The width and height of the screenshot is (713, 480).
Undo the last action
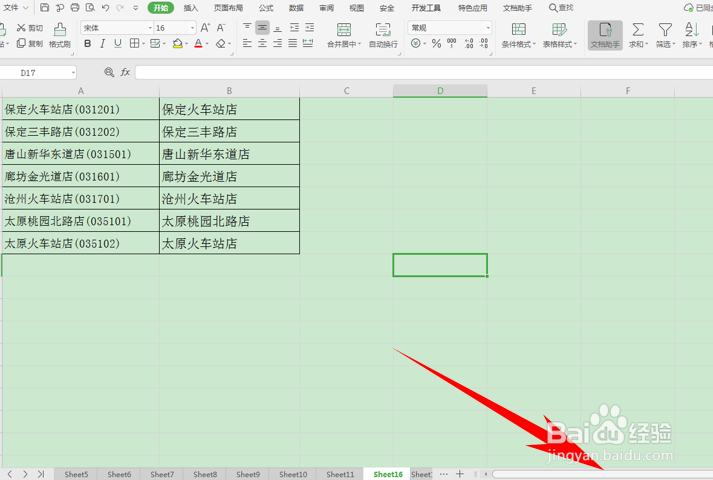pyautogui.click(x=105, y=8)
